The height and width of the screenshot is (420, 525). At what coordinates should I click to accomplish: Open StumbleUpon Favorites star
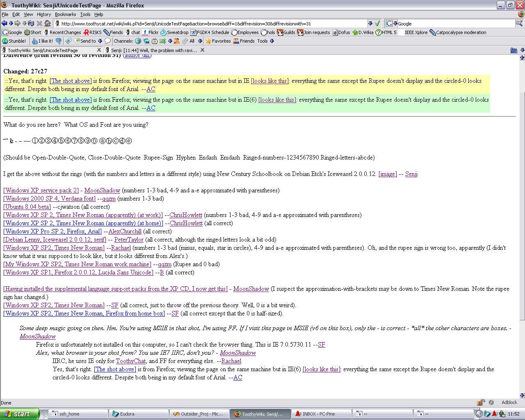[218, 41]
